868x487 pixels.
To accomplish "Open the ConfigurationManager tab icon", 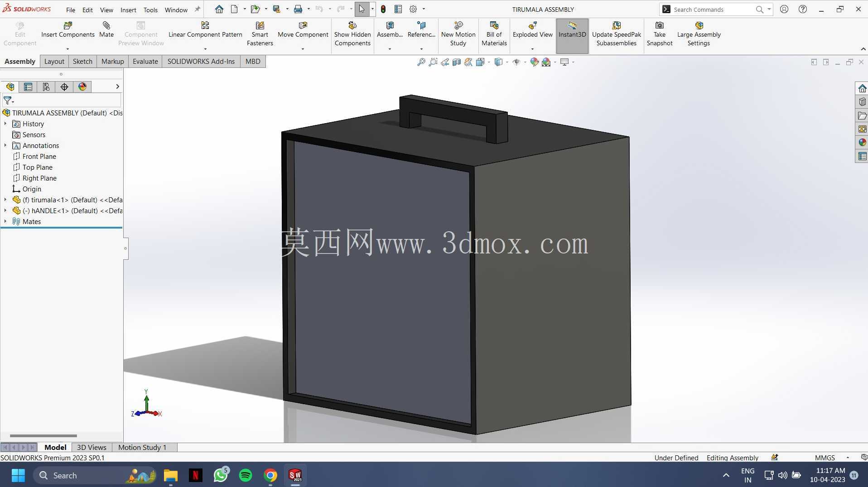I will (x=46, y=87).
